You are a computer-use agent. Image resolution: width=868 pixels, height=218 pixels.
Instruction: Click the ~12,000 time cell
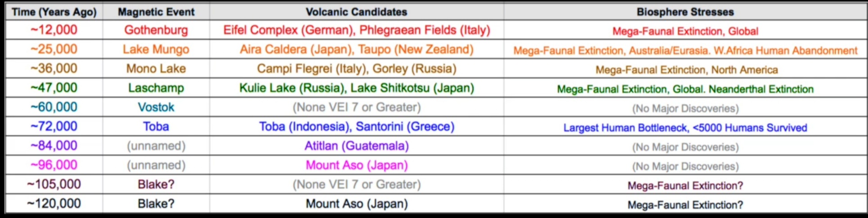pyautogui.click(x=54, y=30)
